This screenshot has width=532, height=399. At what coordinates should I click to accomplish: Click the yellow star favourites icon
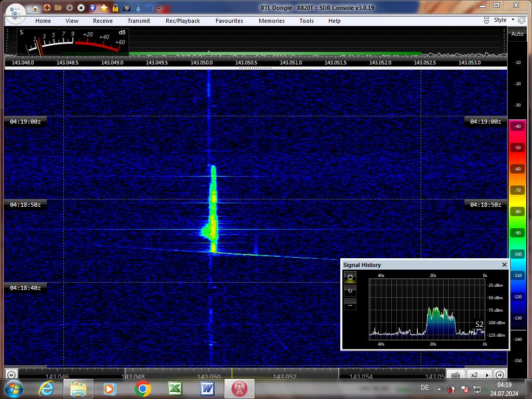click(104, 8)
